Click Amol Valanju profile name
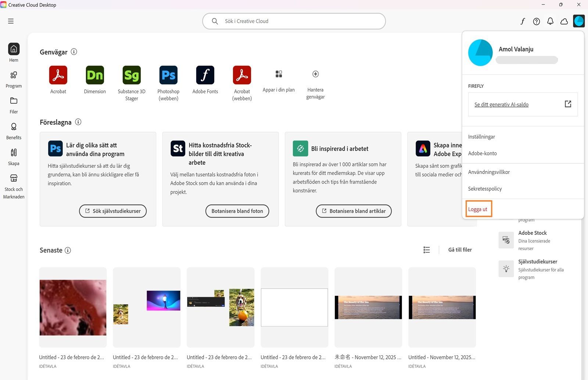Image resolution: width=588 pixels, height=380 pixels. click(x=516, y=49)
